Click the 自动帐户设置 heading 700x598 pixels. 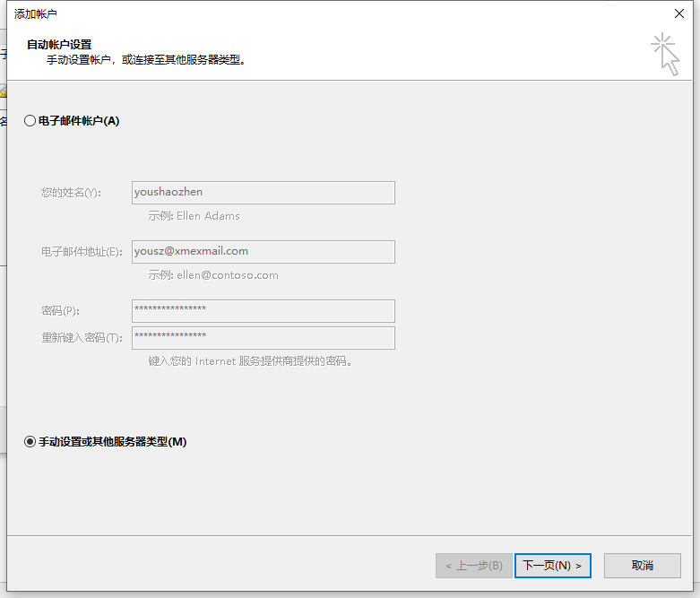(59, 44)
